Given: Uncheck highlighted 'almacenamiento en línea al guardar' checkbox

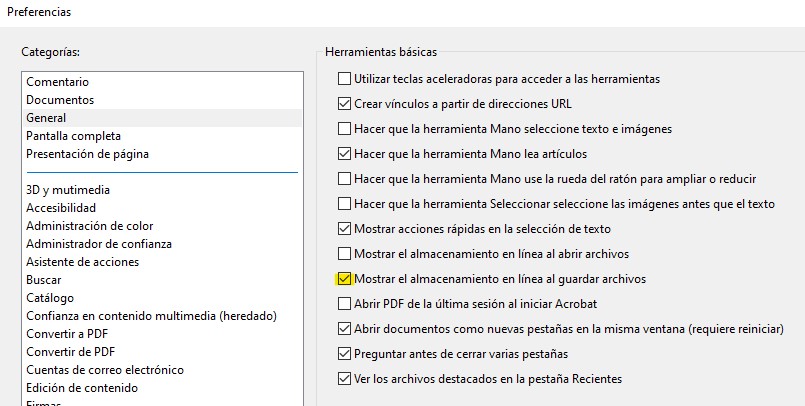Looking at the screenshot, I should coord(345,278).
